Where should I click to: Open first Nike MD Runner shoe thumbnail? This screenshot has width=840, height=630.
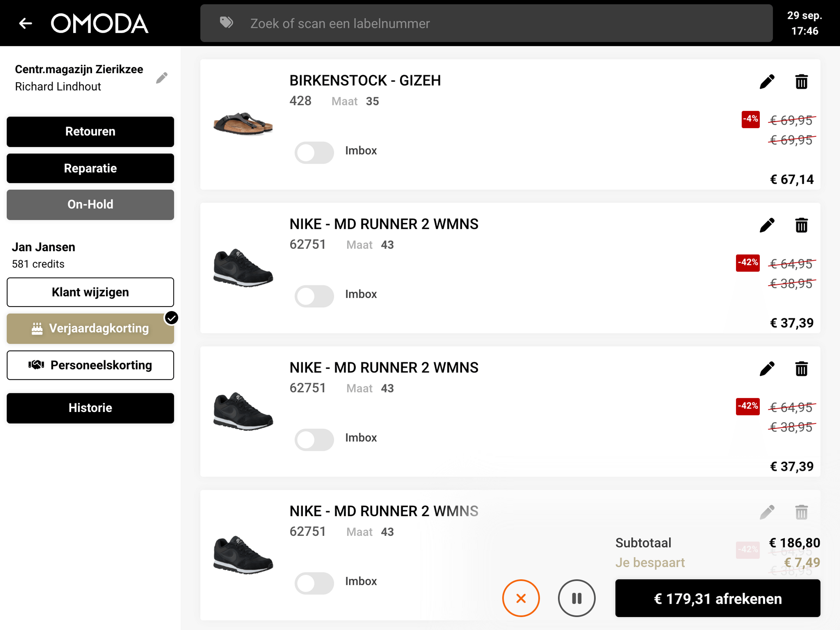pyautogui.click(x=243, y=267)
